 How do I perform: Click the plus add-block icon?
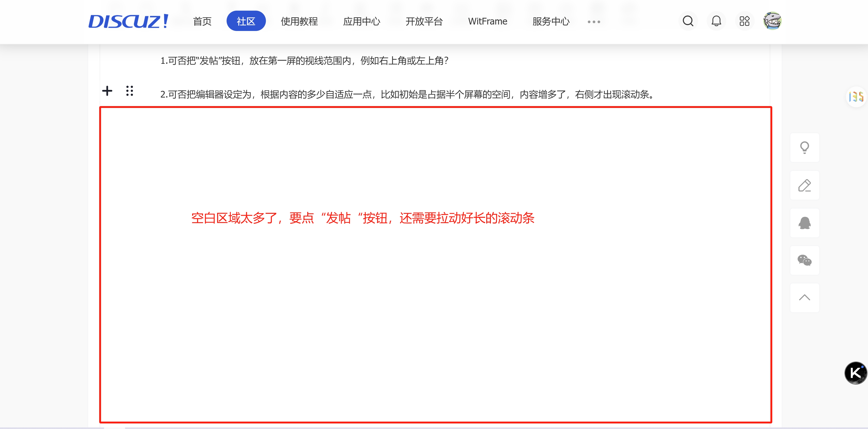[107, 91]
